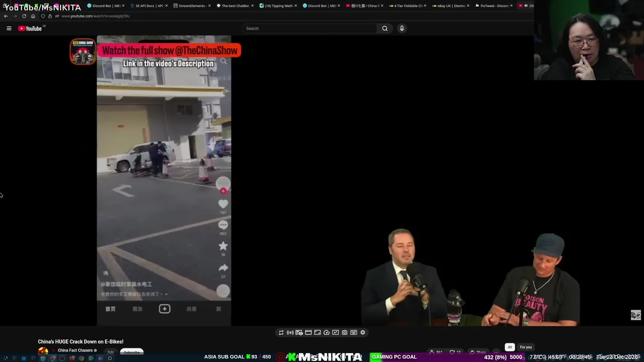Viewport: 644px width, 362px height.
Task: Close the StreamElements tab
Action: [x=209, y=6]
